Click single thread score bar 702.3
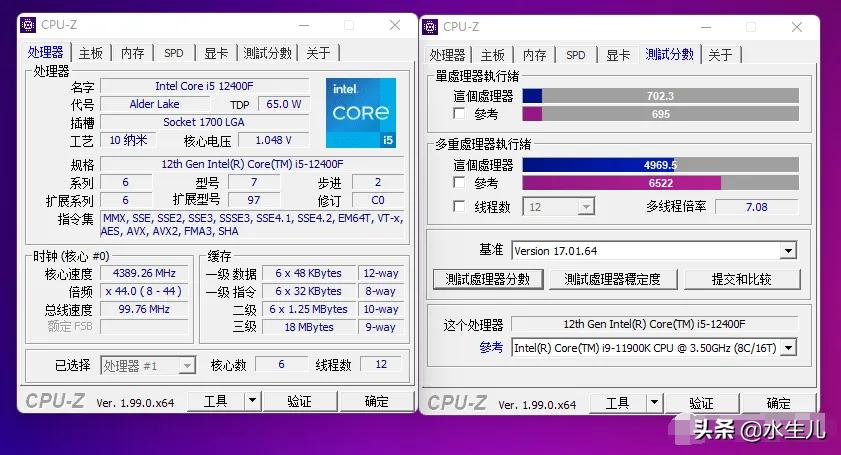This screenshot has width=841, height=455. (660, 96)
